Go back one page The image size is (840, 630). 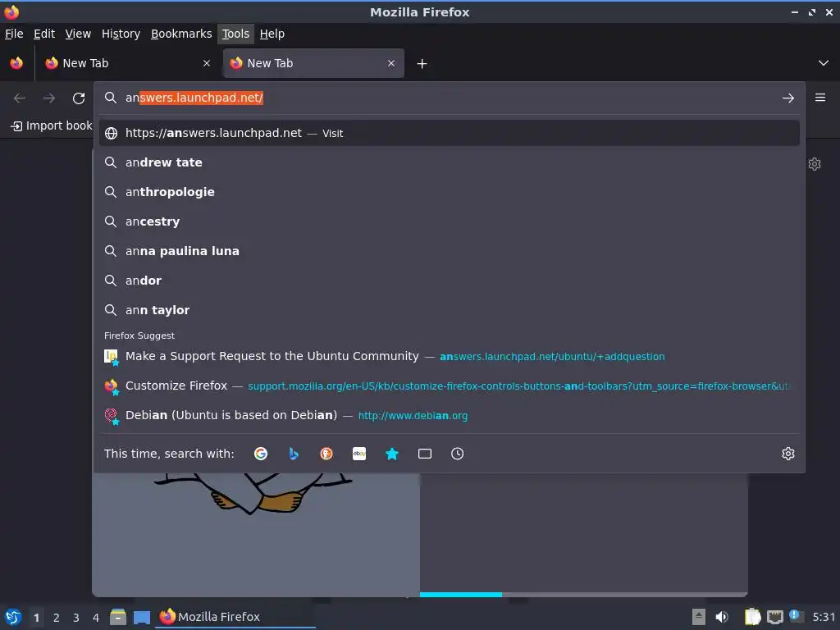(x=20, y=98)
